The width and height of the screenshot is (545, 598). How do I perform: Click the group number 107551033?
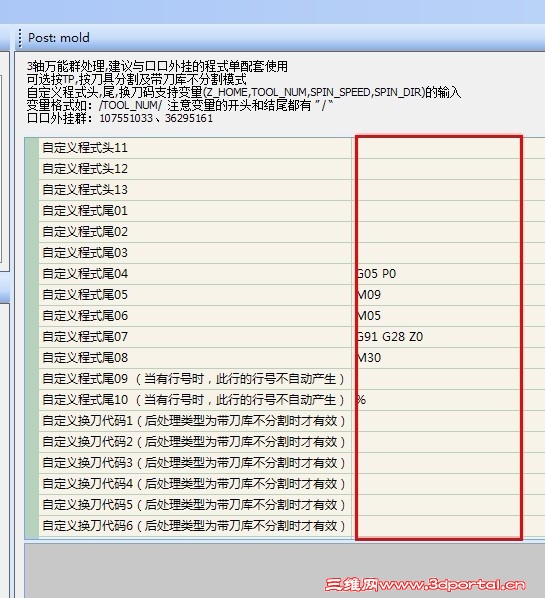point(126,118)
